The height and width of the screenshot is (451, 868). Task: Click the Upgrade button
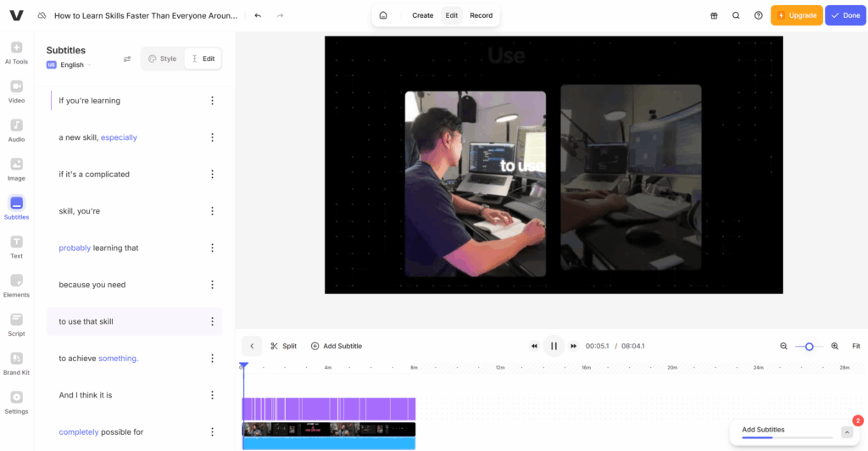[797, 15]
